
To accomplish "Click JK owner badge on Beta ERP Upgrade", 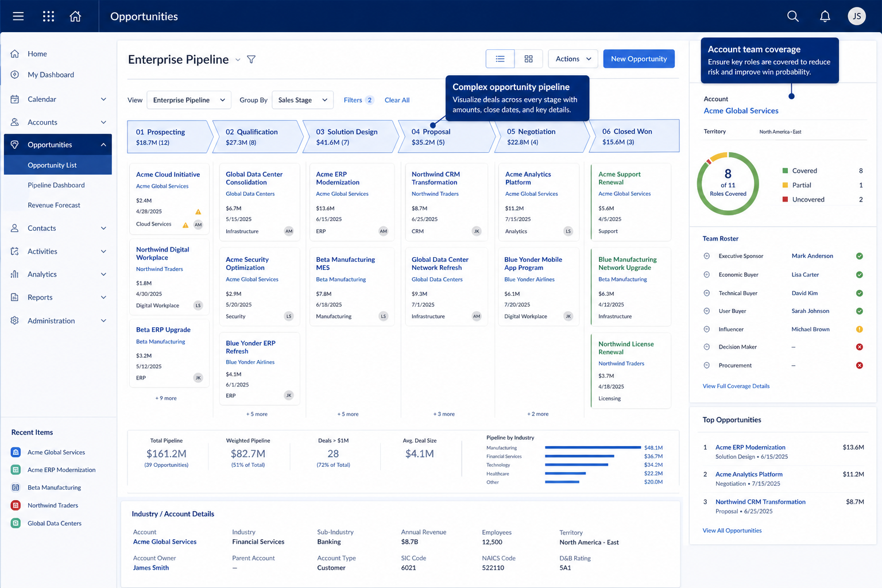I will pyautogui.click(x=198, y=378).
